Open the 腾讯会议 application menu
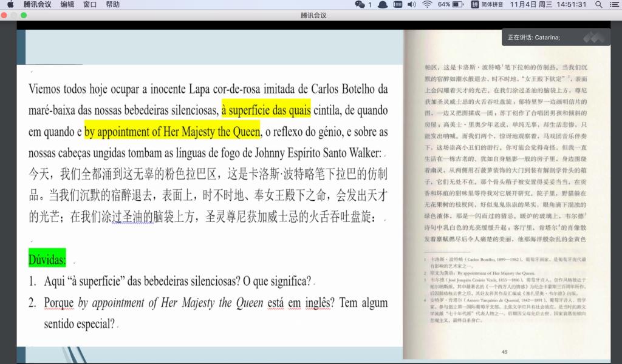This screenshot has height=364, width=622. (x=37, y=4)
